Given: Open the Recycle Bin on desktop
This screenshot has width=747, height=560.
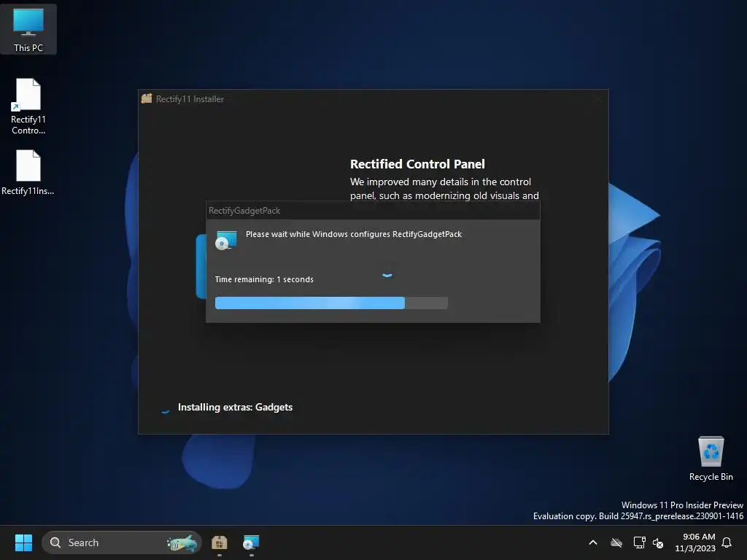Looking at the screenshot, I should click(711, 459).
